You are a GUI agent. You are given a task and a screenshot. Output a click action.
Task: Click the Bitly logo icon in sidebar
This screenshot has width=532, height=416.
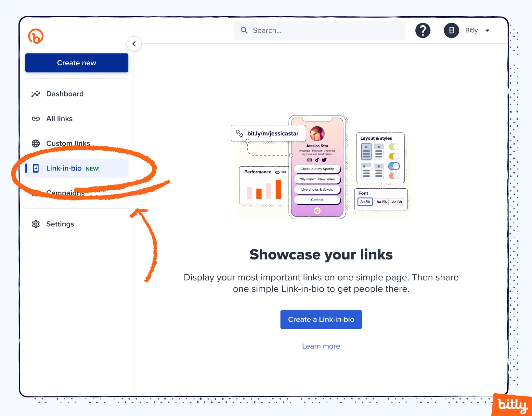(x=36, y=36)
